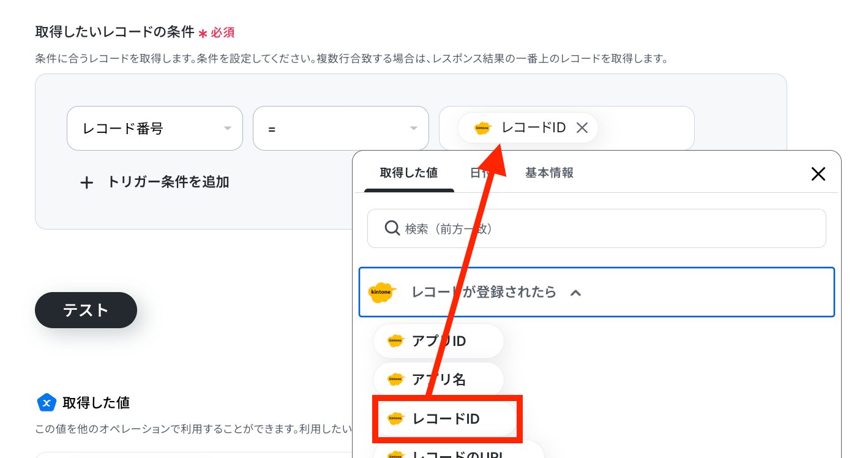
Task: Remove the レコードID chip with the X icon
Action: 582,128
